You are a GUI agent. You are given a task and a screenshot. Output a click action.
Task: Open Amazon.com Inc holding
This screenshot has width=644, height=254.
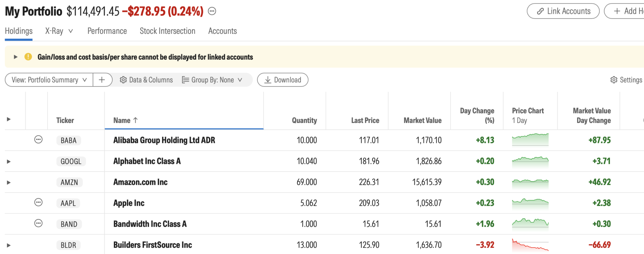[140, 182]
